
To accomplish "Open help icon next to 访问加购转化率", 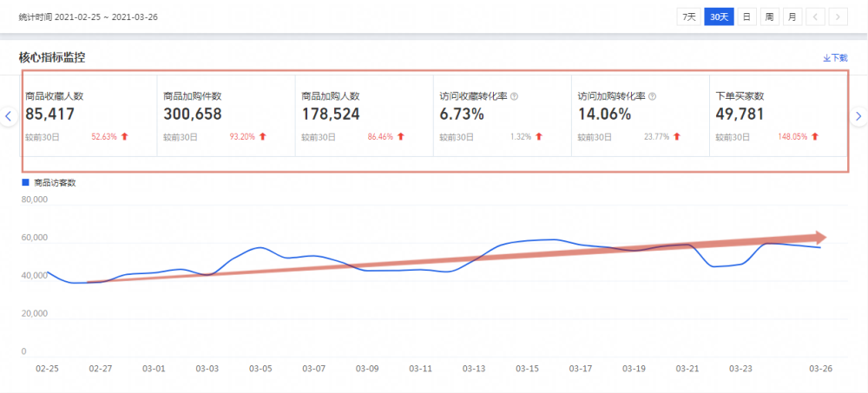I will (x=652, y=96).
